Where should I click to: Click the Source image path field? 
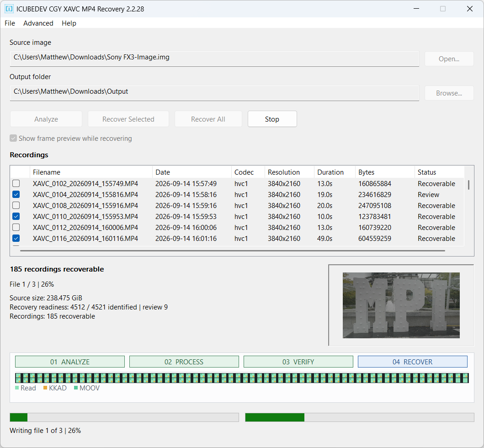[x=214, y=59]
